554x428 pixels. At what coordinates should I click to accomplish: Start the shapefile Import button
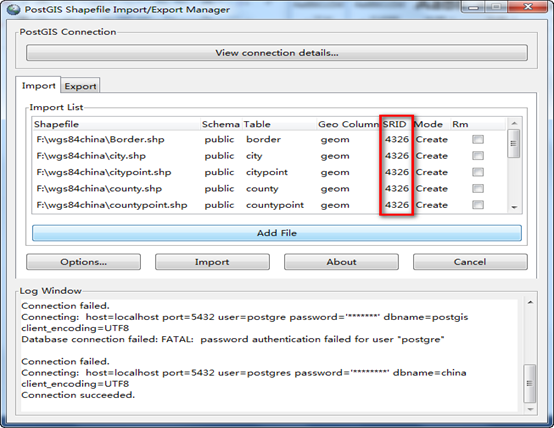pyautogui.click(x=212, y=262)
